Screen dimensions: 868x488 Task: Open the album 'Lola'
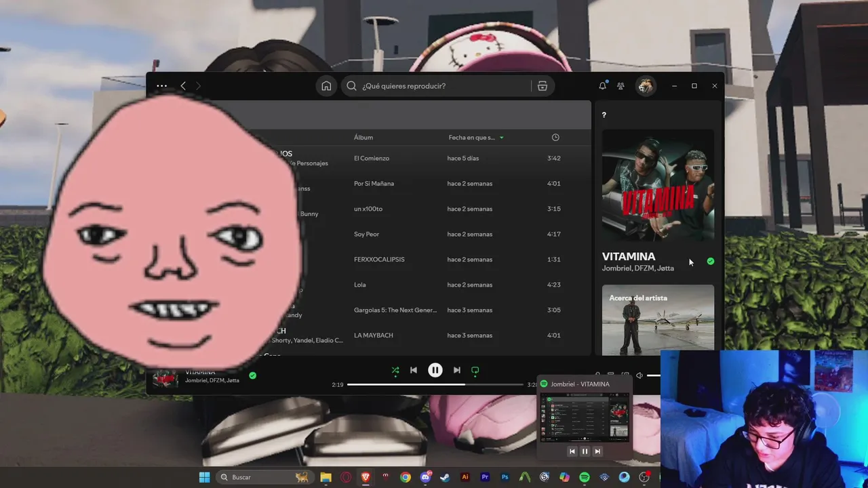[359, 285]
